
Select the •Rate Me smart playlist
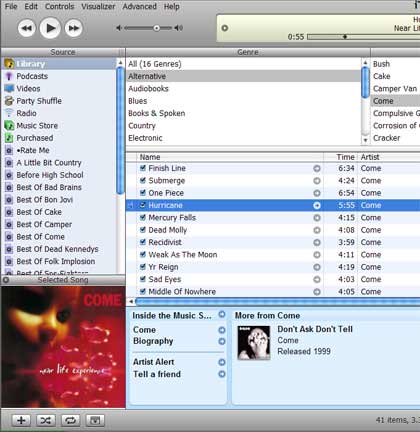(59, 150)
